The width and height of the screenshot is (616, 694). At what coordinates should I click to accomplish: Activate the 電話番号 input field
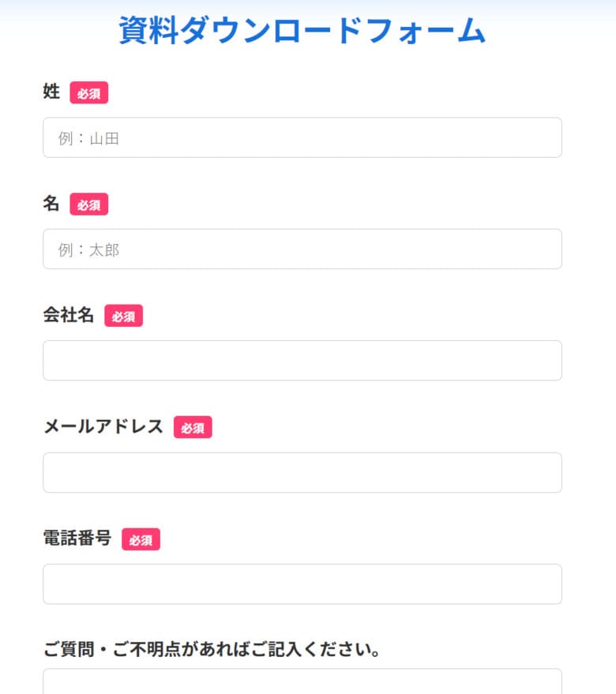coord(302,584)
